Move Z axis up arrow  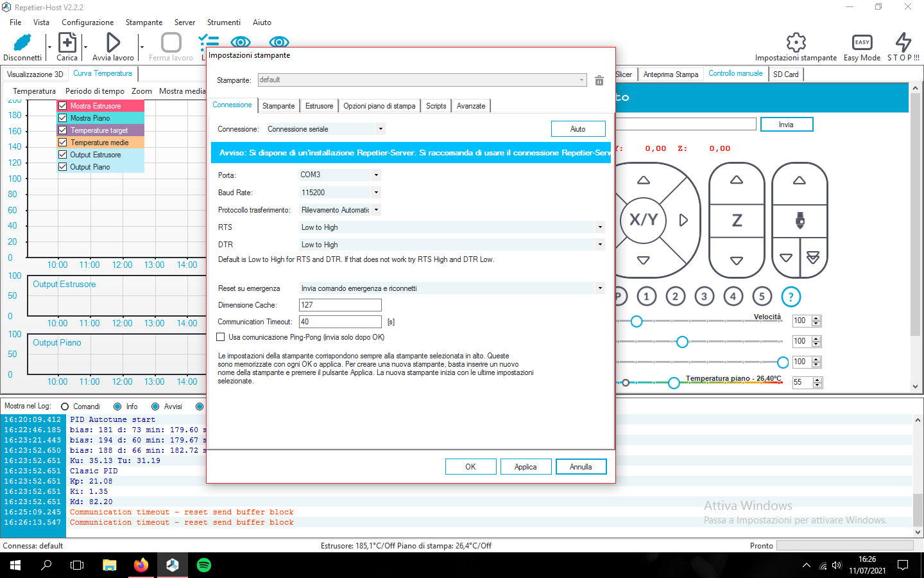click(737, 180)
